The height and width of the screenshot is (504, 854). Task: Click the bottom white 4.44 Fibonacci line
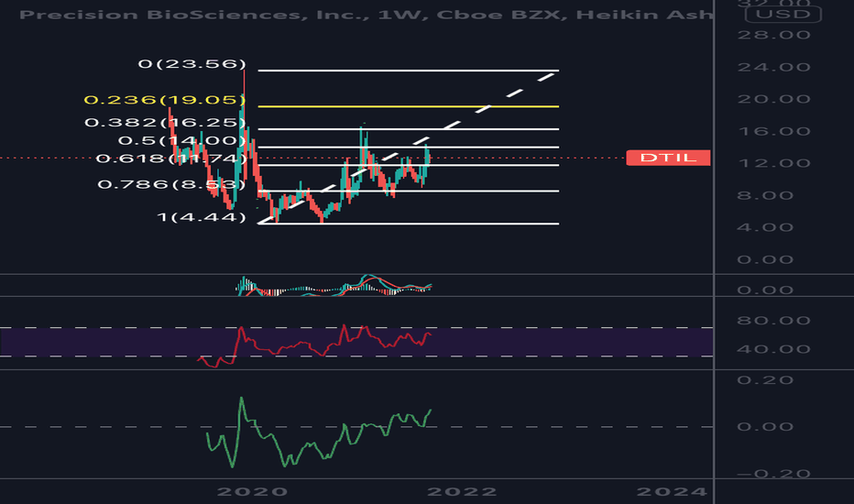(409, 224)
